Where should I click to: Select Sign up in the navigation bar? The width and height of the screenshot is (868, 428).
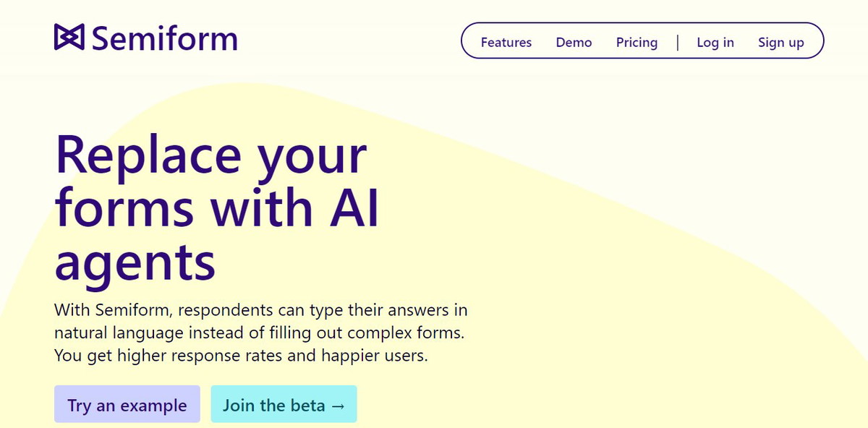point(781,43)
